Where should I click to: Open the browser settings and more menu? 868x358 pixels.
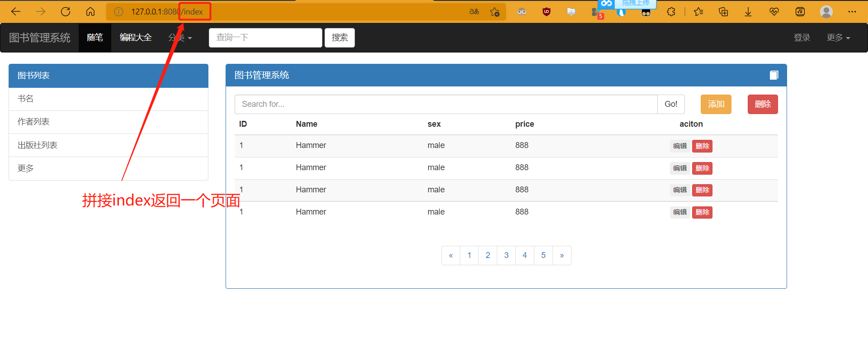coord(852,12)
